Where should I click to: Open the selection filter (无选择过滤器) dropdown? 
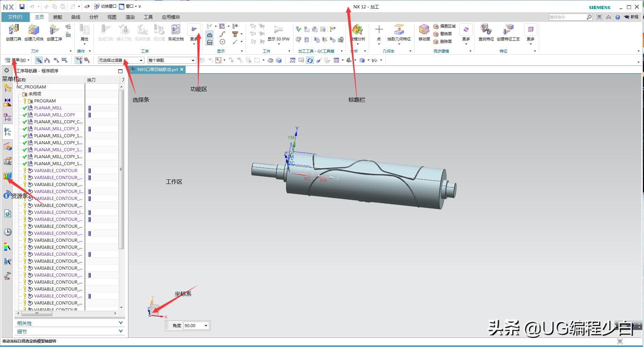pyautogui.click(x=121, y=60)
